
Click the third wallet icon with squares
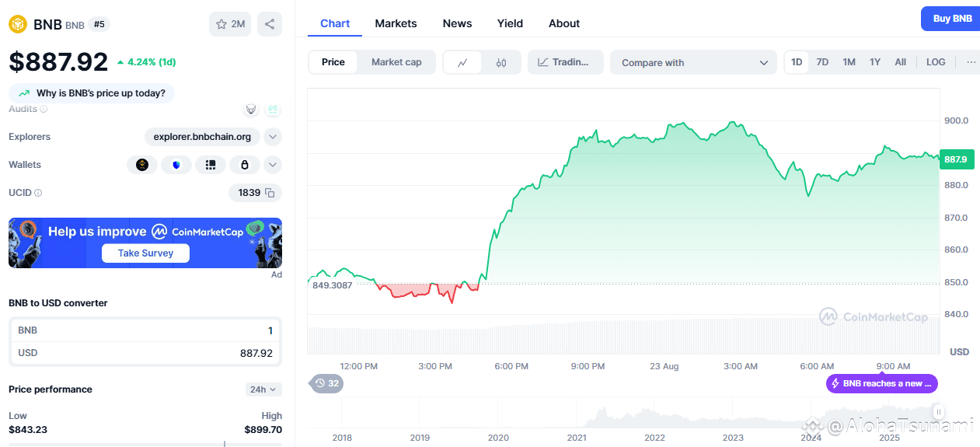[x=211, y=165]
